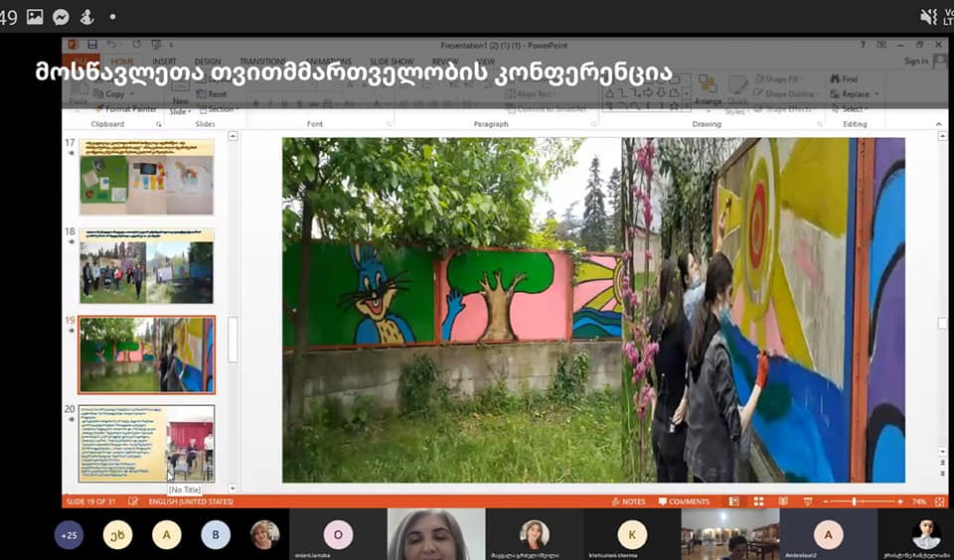954x560 pixels.
Task: Expand the +25 more participants bubble
Action: (x=69, y=535)
